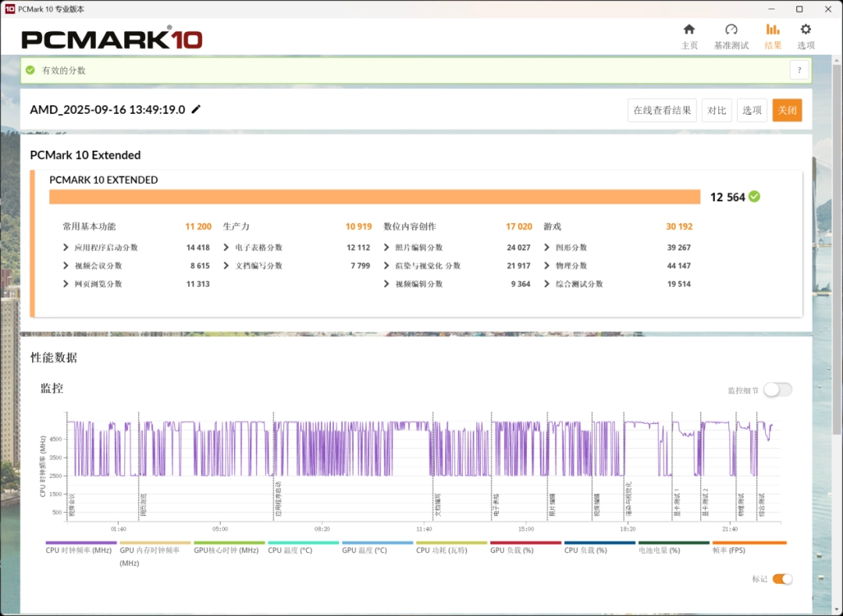Click the PCMark 10 title bar app icon
This screenshot has width=843, height=616.
pos(9,9)
